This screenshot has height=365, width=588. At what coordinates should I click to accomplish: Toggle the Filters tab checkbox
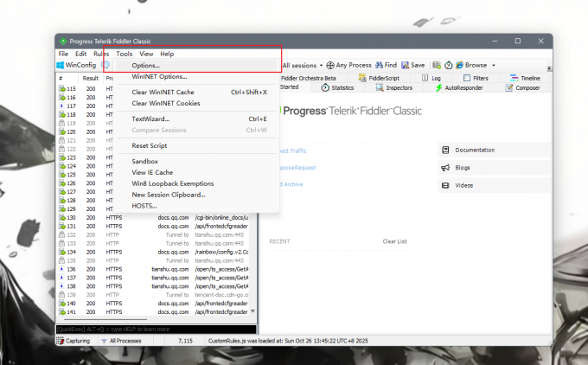(x=466, y=78)
